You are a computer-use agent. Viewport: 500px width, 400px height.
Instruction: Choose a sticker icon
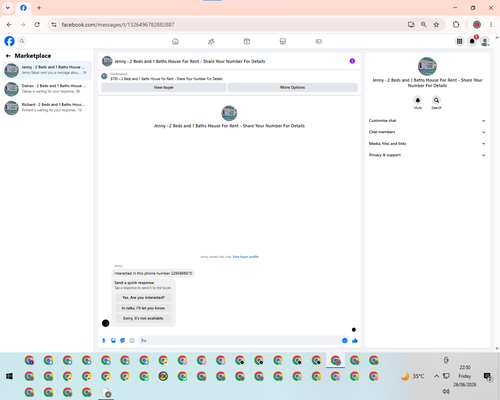tap(123, 340)
